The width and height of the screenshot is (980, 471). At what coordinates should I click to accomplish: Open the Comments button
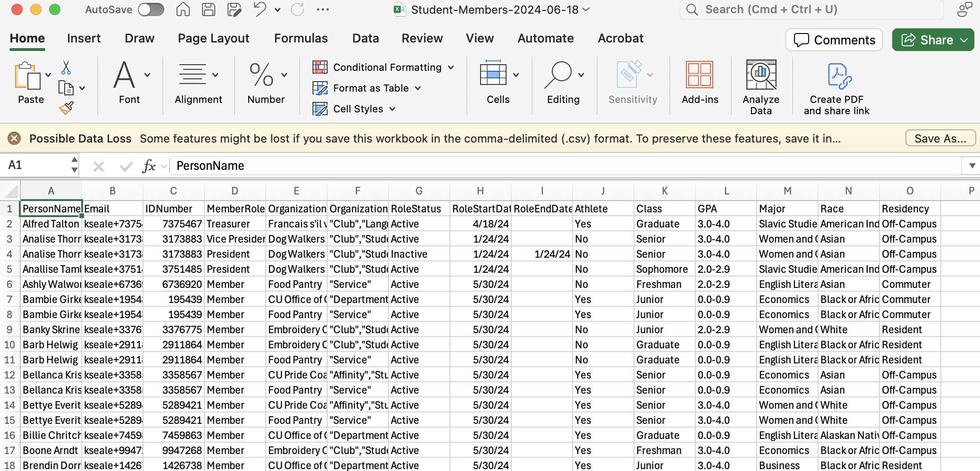(x=834, y=40)
